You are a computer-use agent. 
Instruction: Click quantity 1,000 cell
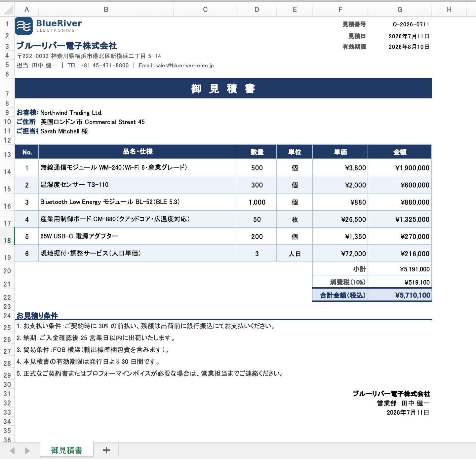point(257,202)
